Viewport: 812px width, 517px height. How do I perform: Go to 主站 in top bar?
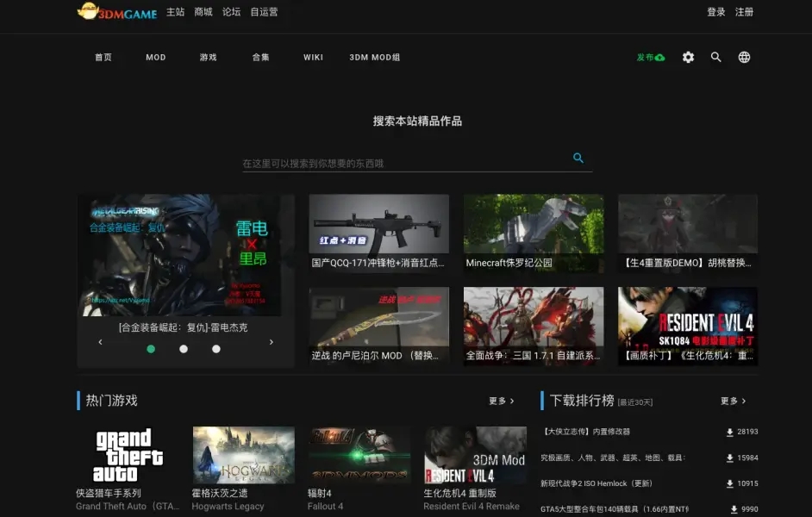[175, 12]
